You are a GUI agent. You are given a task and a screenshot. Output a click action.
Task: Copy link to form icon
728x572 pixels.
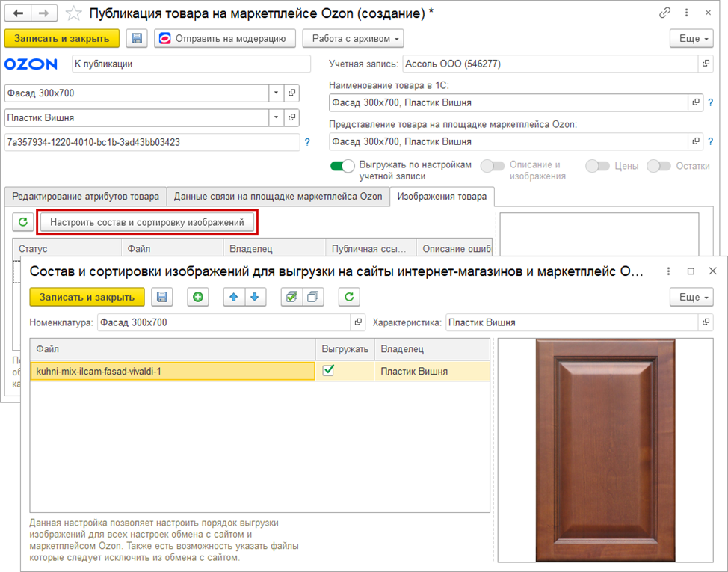pyautogui.click(x=664, y=13)
